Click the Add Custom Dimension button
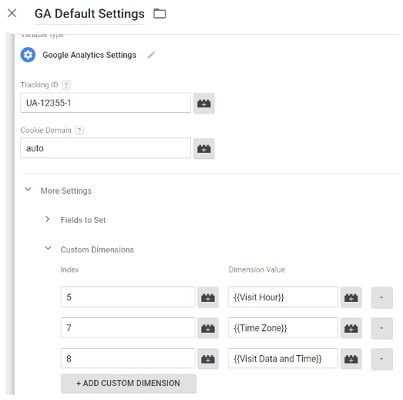 click(128, 383)
